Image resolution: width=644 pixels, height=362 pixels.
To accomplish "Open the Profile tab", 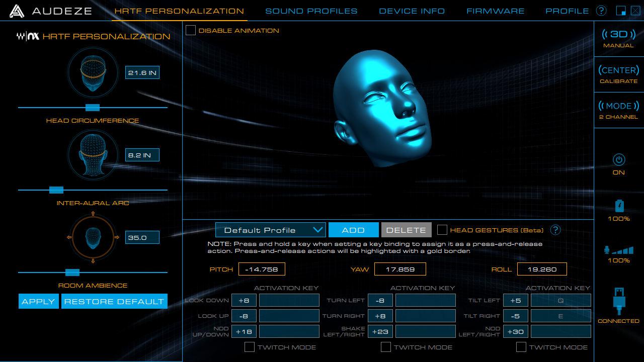I will click(567, 11).
